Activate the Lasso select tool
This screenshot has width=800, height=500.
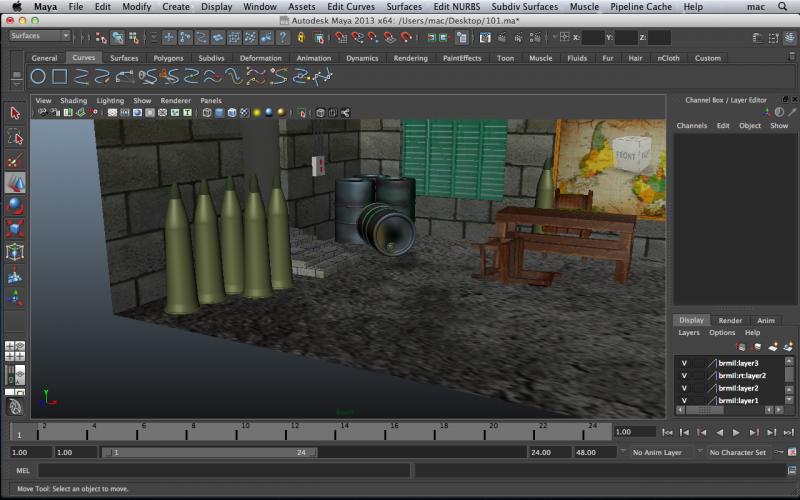[15, 137]
